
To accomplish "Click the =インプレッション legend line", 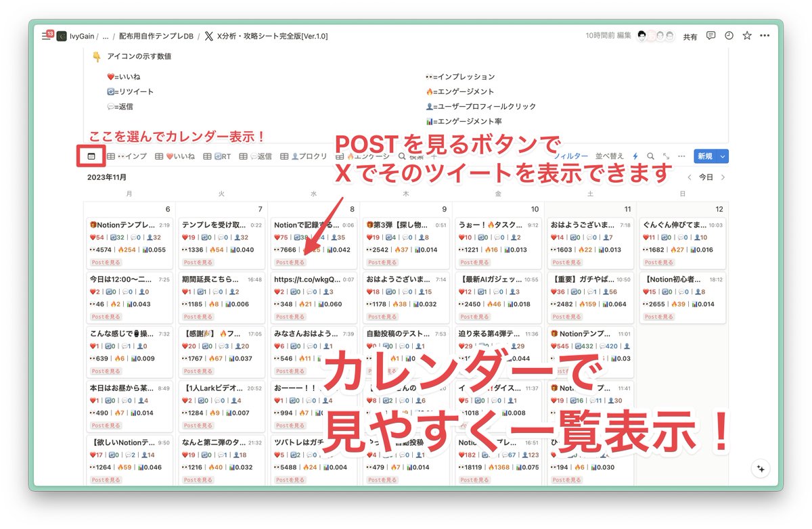I will (460, 77).
